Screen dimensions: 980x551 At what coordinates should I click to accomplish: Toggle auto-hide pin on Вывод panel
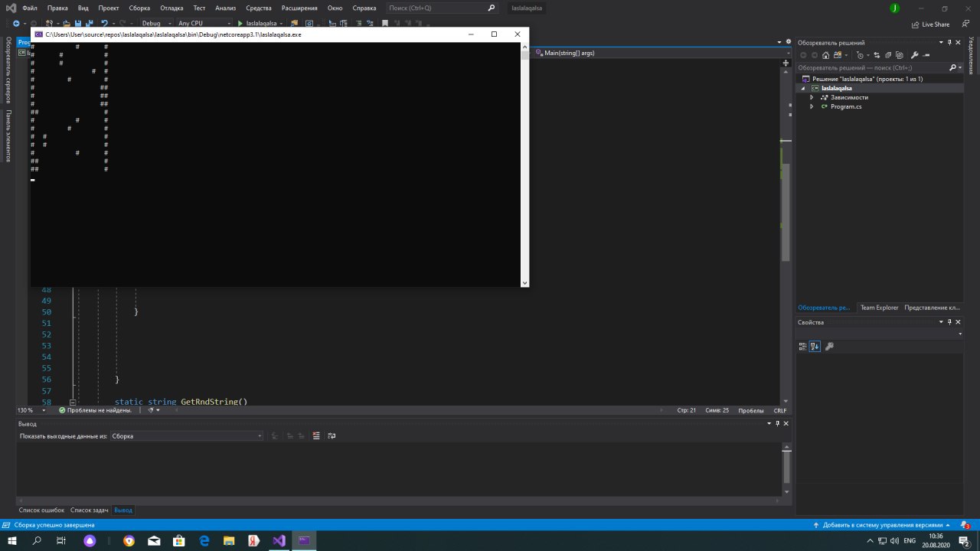pyautogui.click(x=778, y=423)
